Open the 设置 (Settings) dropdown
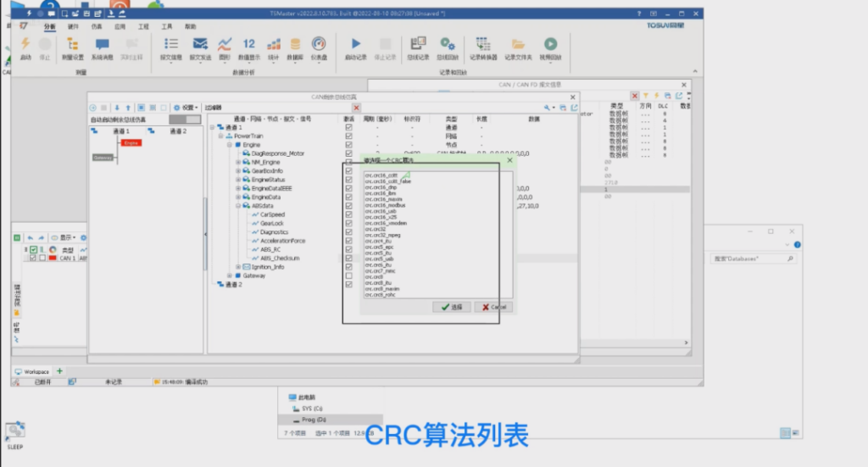Screen dimensions: 868x467 tap(186, 108)
